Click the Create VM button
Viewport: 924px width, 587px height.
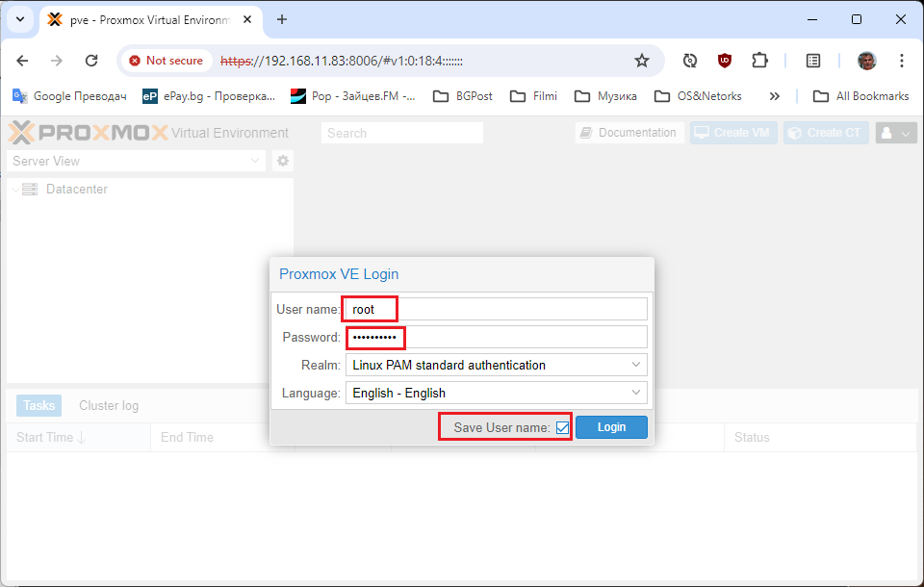point(733,133)
